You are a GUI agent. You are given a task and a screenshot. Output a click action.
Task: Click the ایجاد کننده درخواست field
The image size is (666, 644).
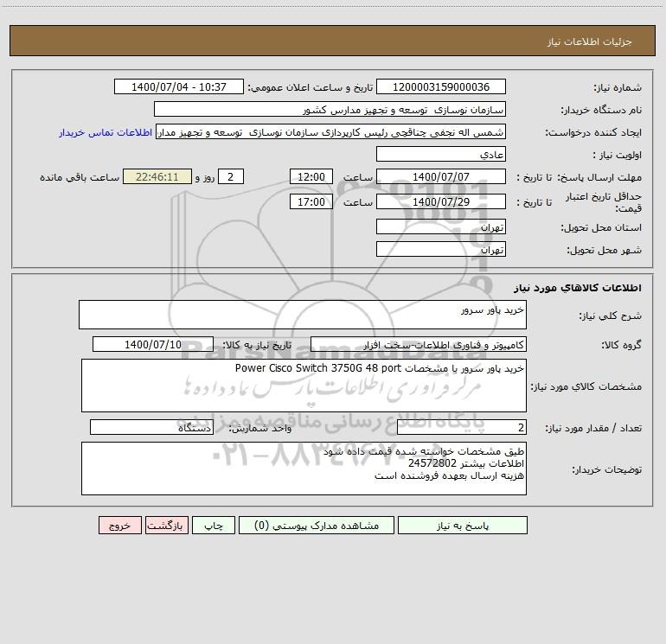(x=331, y=131)
